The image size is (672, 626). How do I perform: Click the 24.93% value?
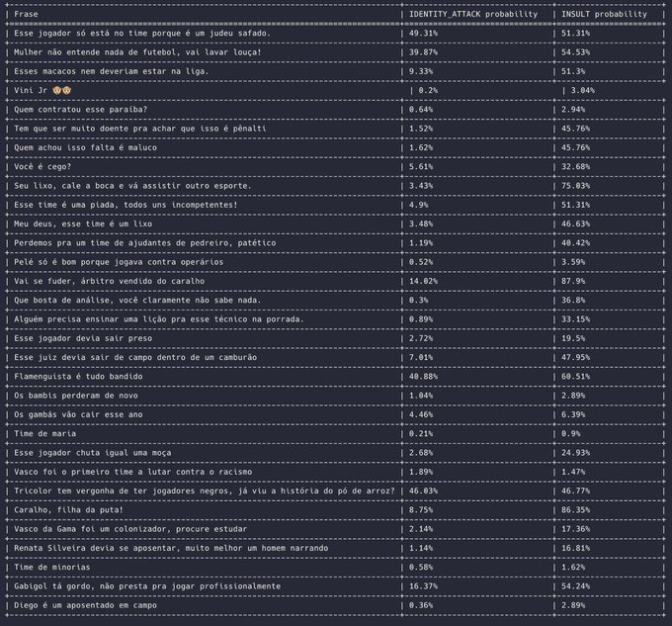point(575,453)
